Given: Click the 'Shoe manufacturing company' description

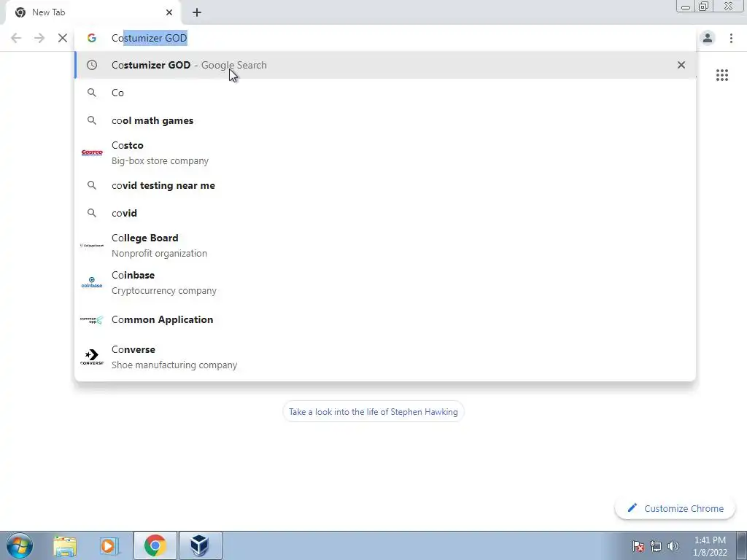Looking at the screenshot, I should coord(174,365).
